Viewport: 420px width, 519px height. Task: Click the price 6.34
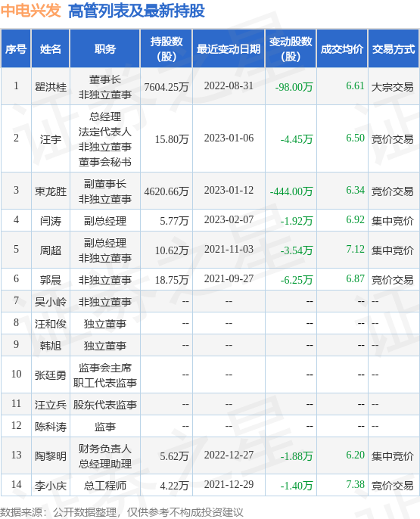[355, 191]
